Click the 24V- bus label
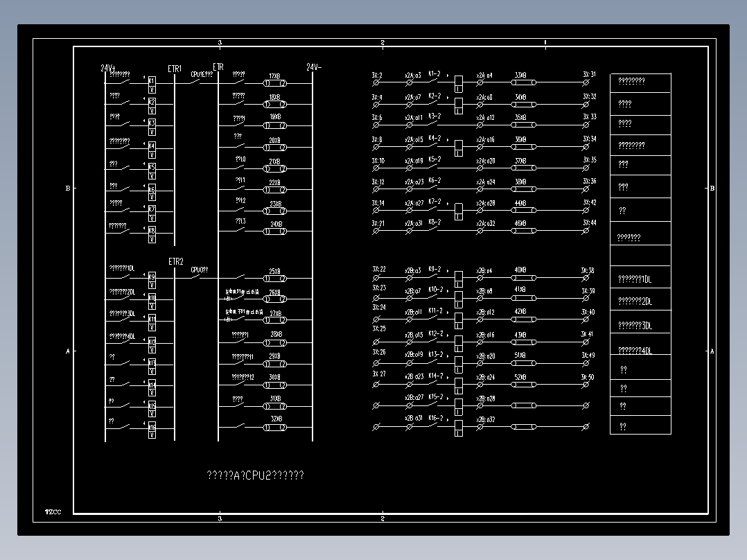747x560 pixels. coord(314,67)
